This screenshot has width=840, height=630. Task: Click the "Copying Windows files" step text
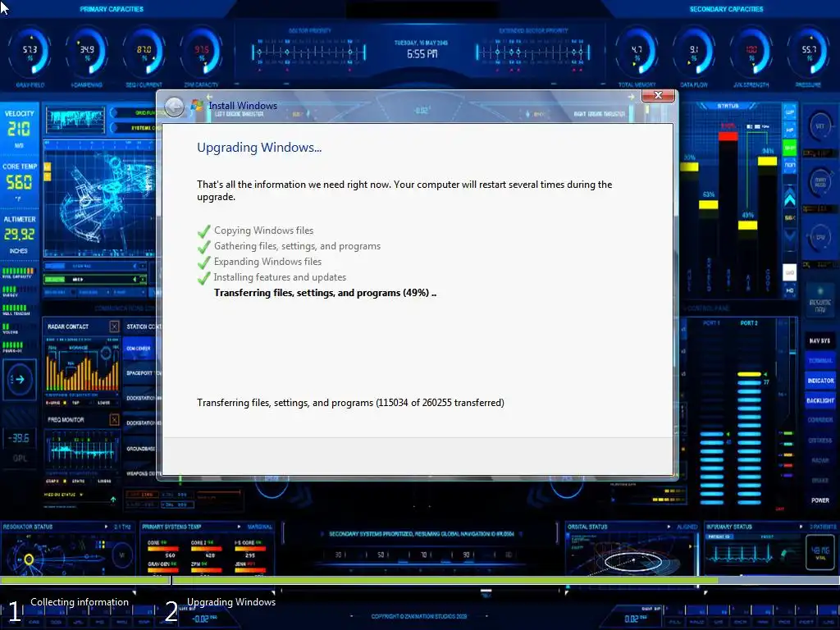[263, 231]
